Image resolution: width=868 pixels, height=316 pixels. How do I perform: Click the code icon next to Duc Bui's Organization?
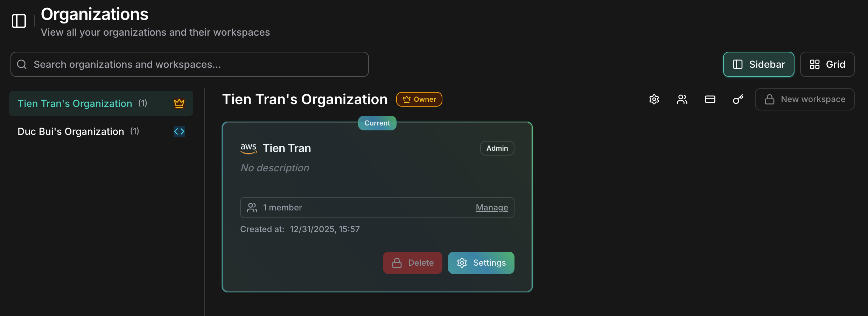tap(179, 131)
